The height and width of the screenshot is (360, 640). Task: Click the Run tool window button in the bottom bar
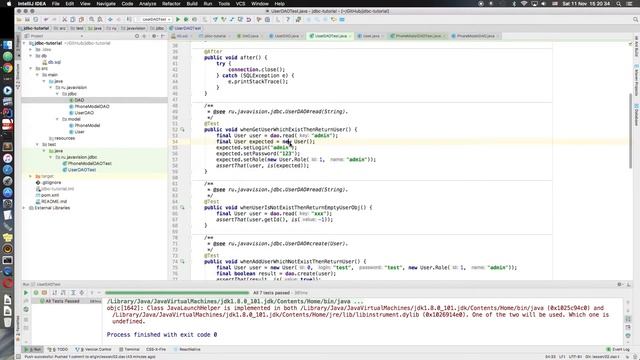pos(33,349)
